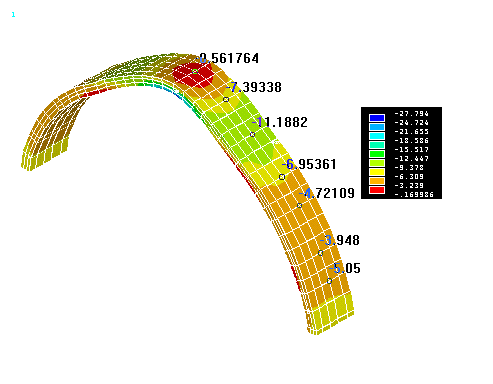Select the probe marker at -4.72109
The height and width of the screenshot is (384, 493).
point(299,206)
